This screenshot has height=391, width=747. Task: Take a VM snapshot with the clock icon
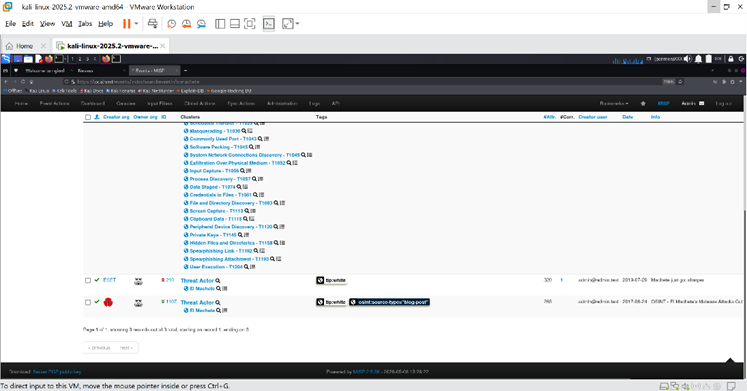[172, 24]
